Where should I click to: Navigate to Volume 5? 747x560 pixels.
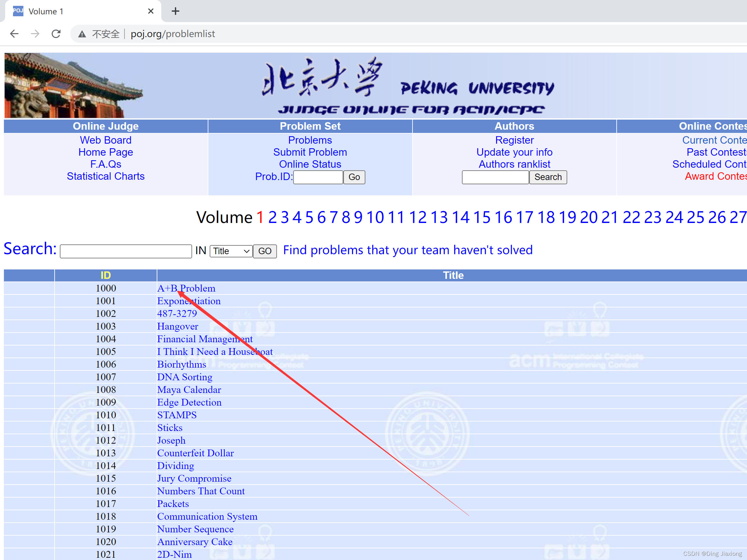pyautogui.click(x=309, y=217)
